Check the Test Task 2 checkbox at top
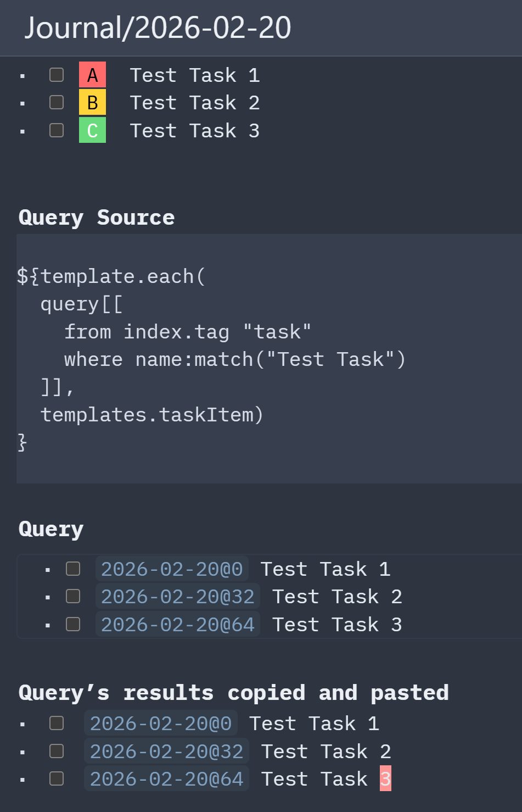The width and height of the screenshot is (522, 812). pos(57,102)
